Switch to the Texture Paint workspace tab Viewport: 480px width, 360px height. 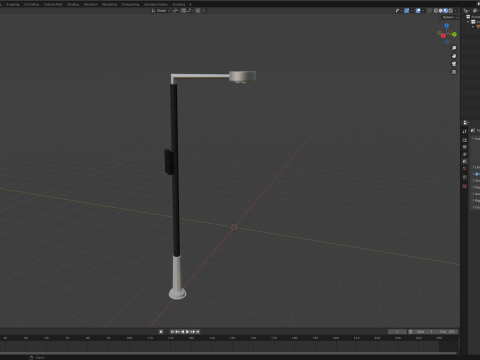coord(53,4)
